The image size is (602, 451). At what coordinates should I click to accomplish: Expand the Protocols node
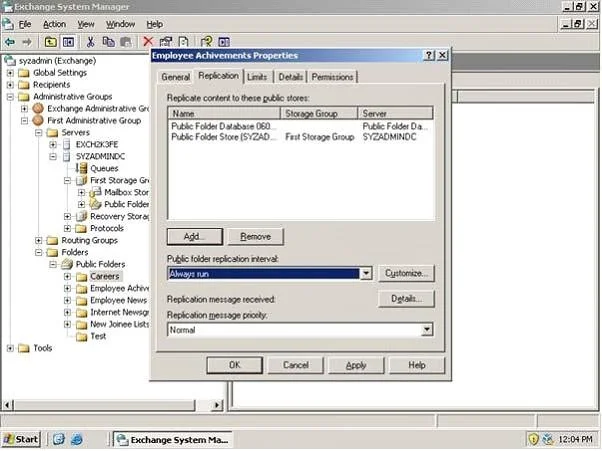coord(67,228)
